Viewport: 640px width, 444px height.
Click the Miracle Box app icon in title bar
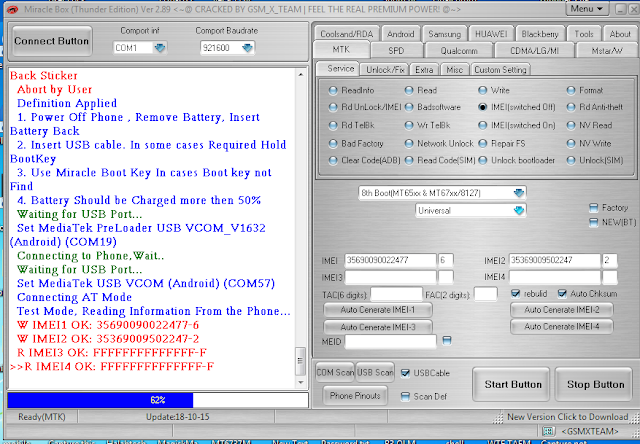click(x=13, y=9)
